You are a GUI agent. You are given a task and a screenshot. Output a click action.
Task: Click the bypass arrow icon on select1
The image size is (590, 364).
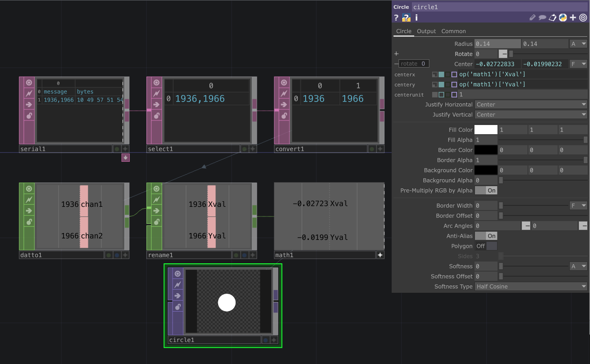(156, 105)
